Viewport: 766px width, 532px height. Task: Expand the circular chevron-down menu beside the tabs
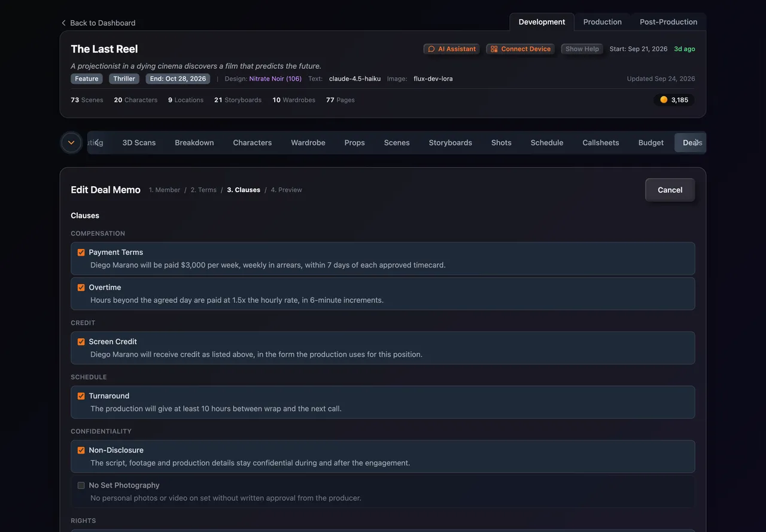coord(71,142)
